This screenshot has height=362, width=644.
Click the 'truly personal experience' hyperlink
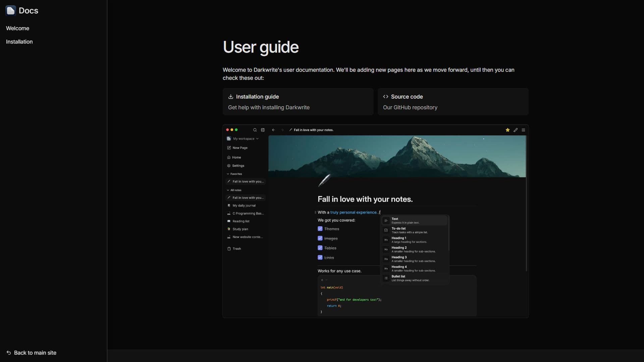[354, 213]
